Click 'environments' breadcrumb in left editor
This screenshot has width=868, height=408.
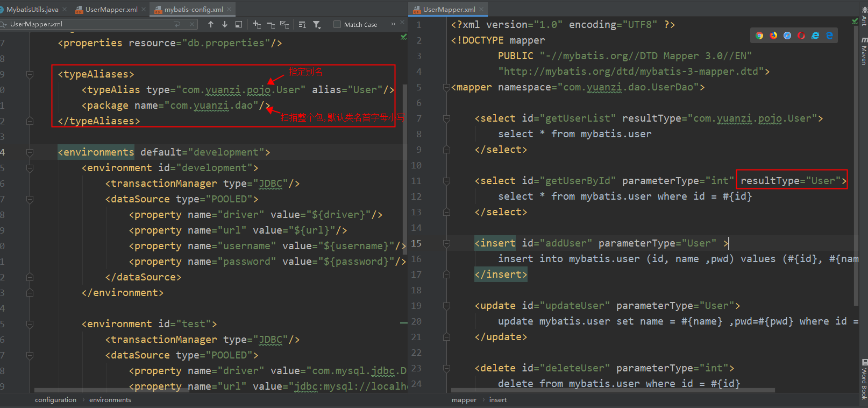[x=110, y=400]
